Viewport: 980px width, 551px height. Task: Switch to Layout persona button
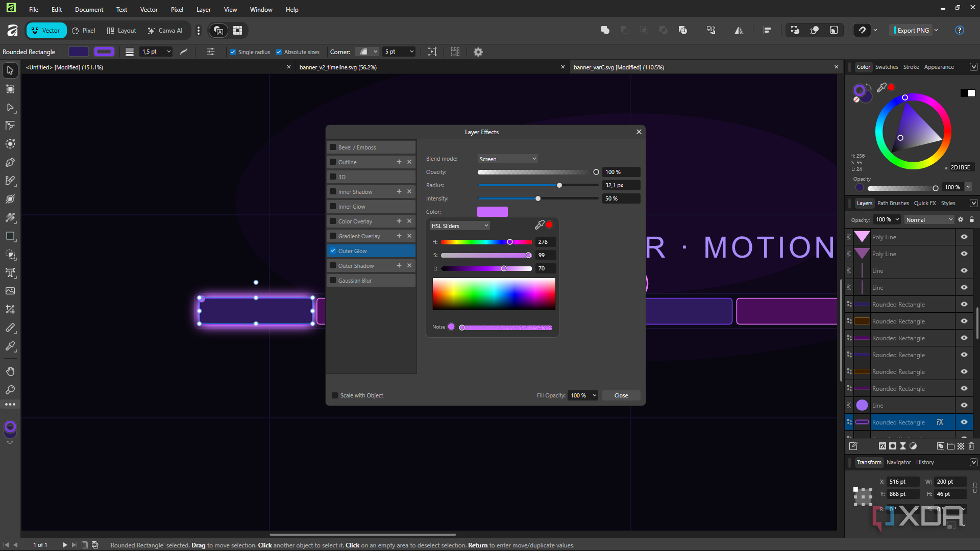(121, 31)
